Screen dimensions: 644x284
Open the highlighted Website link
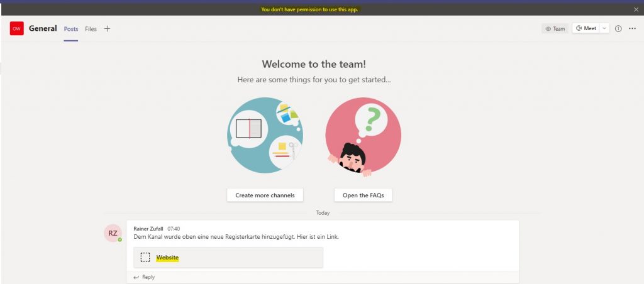[x=167, y=258]
